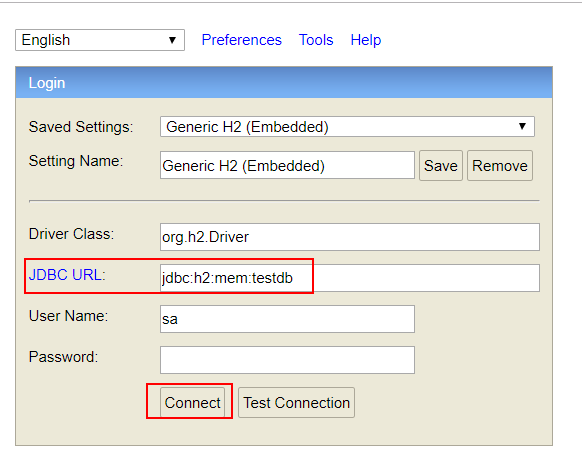Open the Preferences link
Screen dimensions: 582x463
[x=242, y=40]
